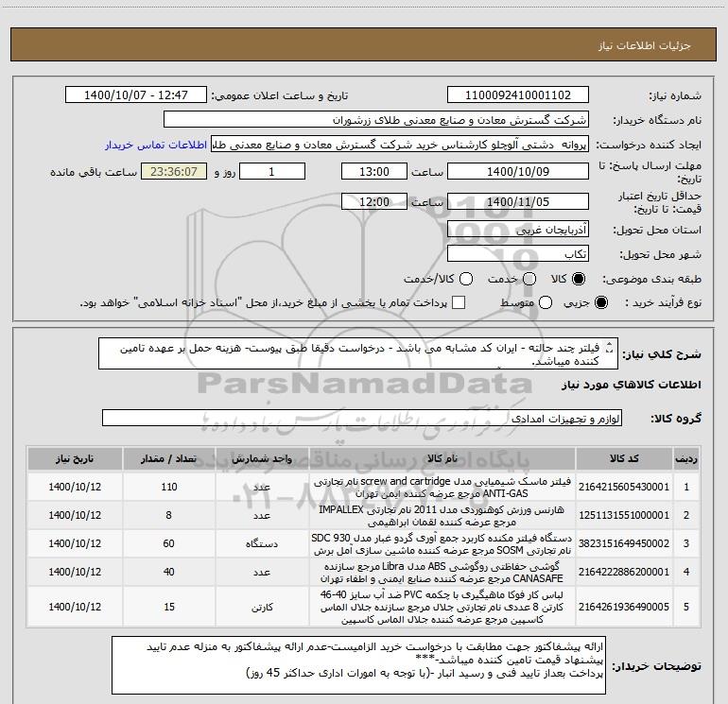Screen dimensions: 728x704
Task: Click the validity hour field 12:00
Action: click(374, 201)
